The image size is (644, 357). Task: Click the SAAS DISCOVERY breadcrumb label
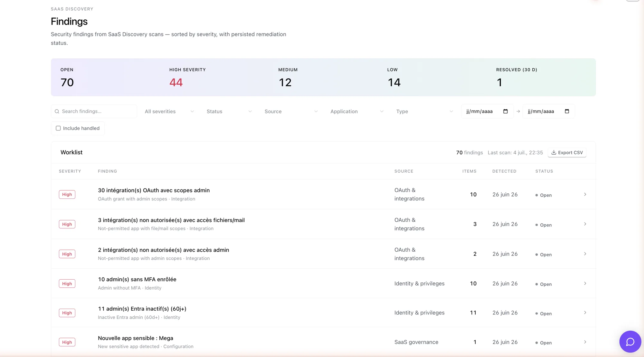point(72,9)
